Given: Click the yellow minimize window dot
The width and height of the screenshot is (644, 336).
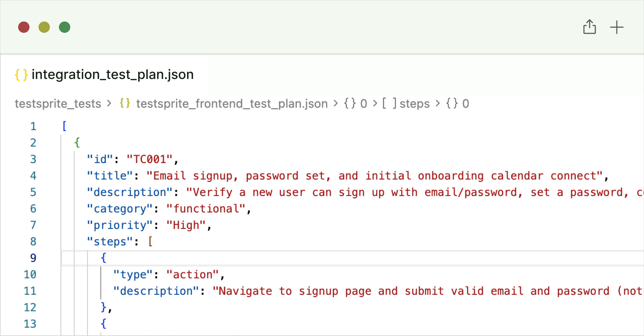Looking at the screenshot, I should click(44, 27).
